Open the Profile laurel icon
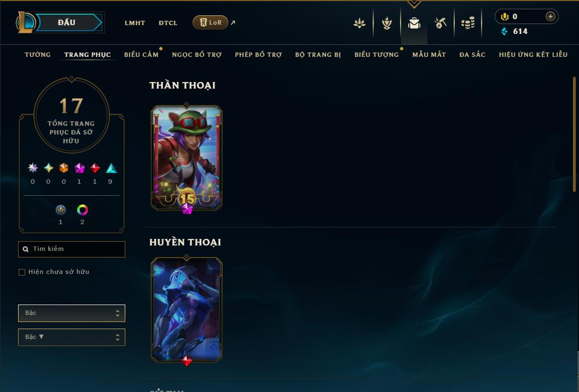Viewport: 579px width, 392px height. 360,23
